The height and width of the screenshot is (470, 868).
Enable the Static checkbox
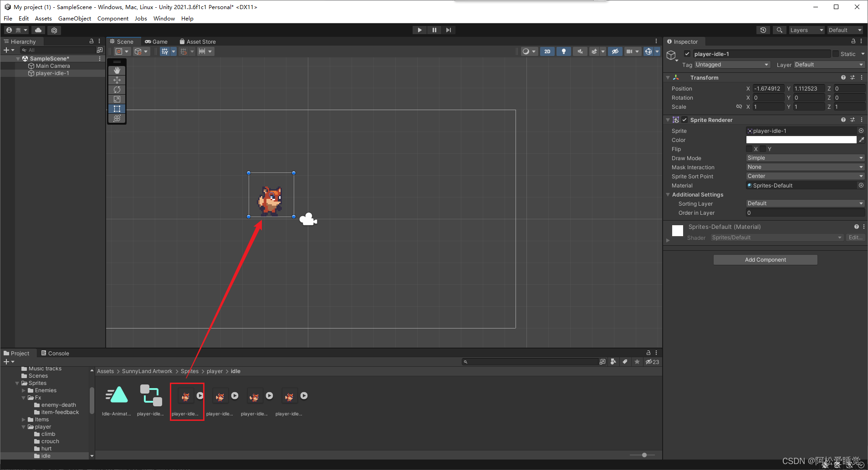point(836,54)
